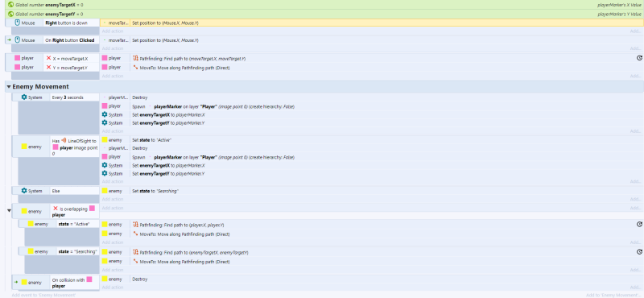The width and height of the screenshot is (644, 298).
Task: Click the red X invert marker on 'X = moveTarget.X'
Action: [x=49, y=58]
